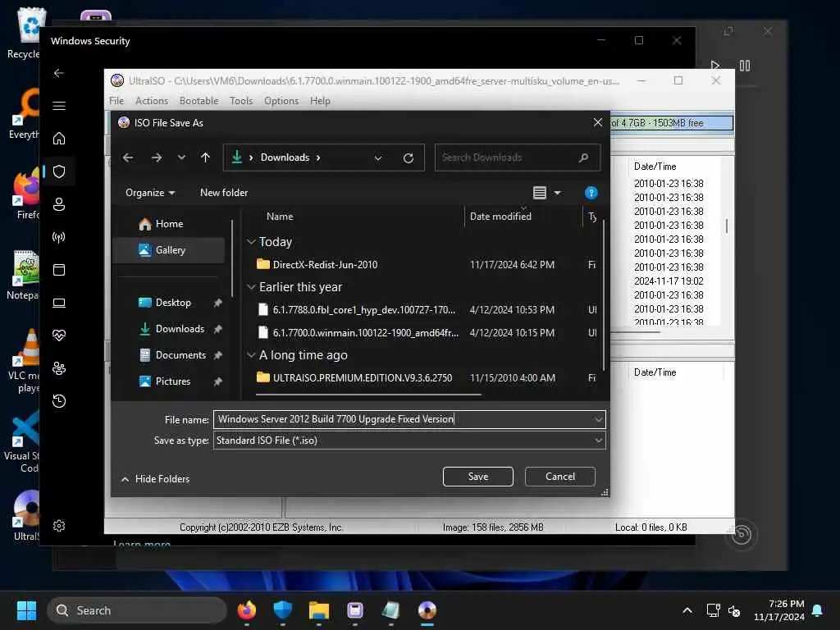
Task: Open Windows Security Home icon
Action: click(x=59, y=139)
